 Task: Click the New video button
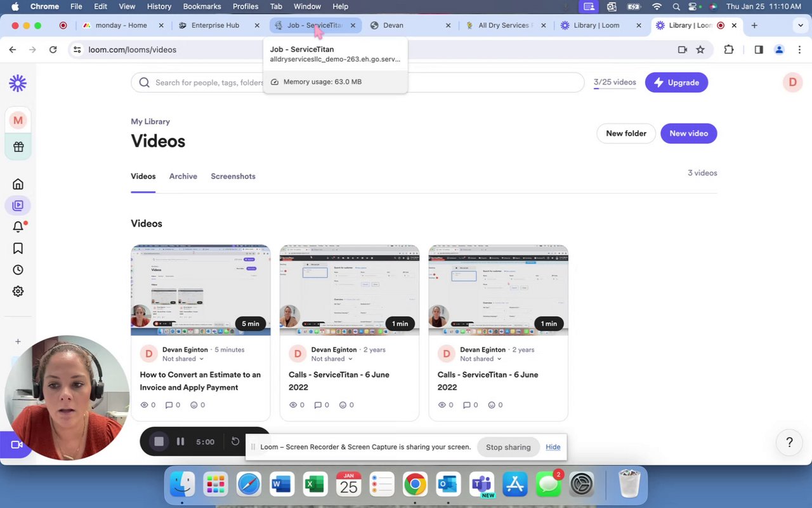[689, 133]
